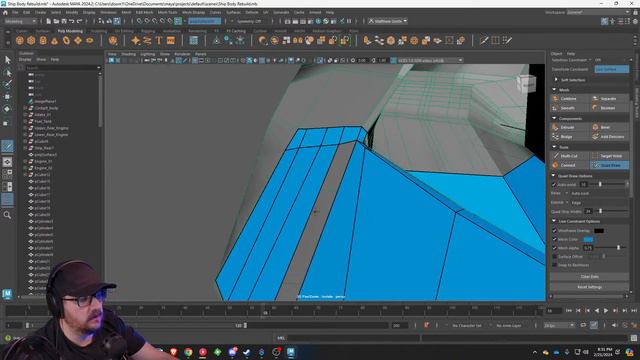This screenshot has height=360, width=640.
Task: Collapse the Mesh section in Modeling Toolkit
Action: [554, 90]
